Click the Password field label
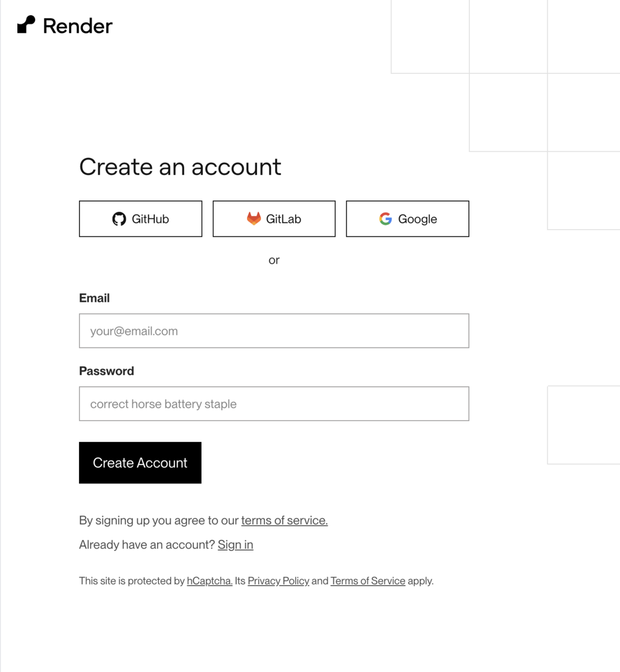Screen dimensions: 620x672 [x=106, y=371]
